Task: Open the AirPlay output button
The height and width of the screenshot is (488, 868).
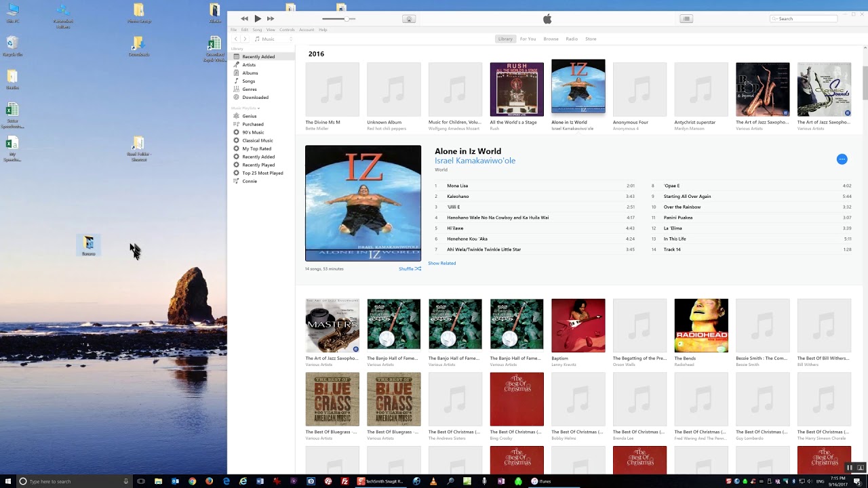Action: point(409,19)
